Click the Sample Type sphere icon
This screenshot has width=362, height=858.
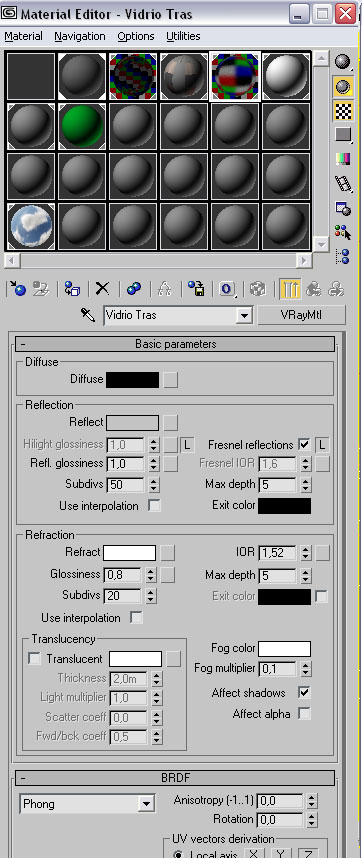(343, 62)
